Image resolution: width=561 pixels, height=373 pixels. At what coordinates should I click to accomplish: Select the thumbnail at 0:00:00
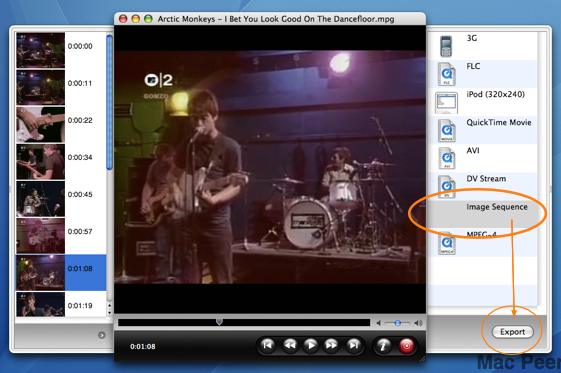coord(40,50)
